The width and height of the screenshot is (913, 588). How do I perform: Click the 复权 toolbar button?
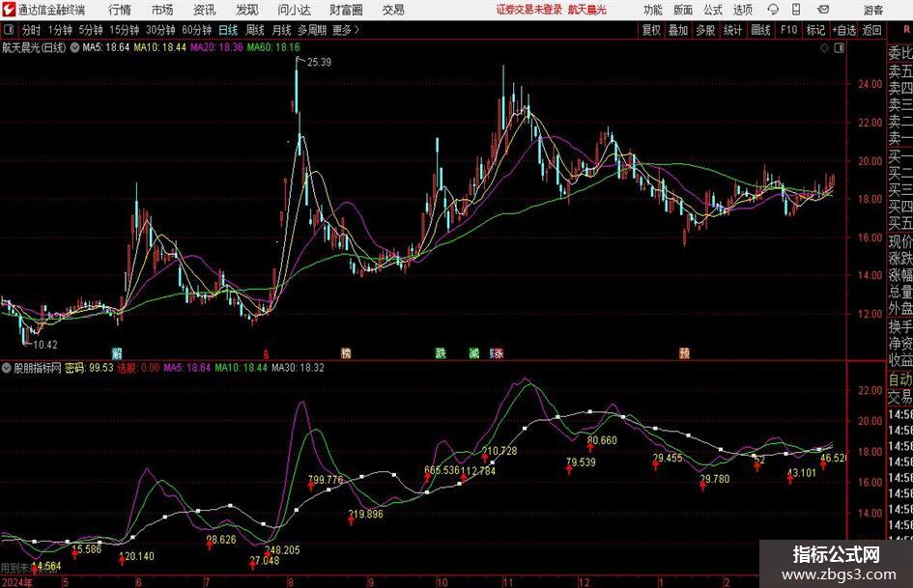point(651,30)
